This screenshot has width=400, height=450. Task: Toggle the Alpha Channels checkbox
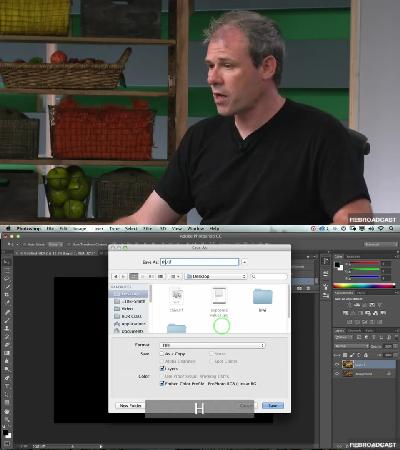pyautogui.click(x=162, y=361)
